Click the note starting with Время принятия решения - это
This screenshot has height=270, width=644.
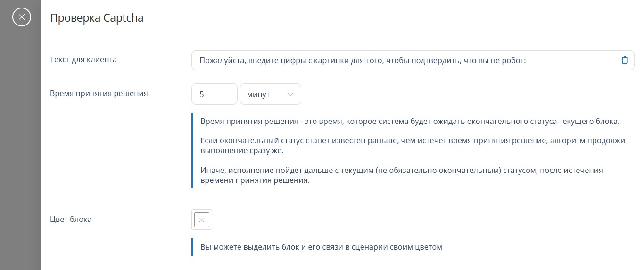coord(409,122)
